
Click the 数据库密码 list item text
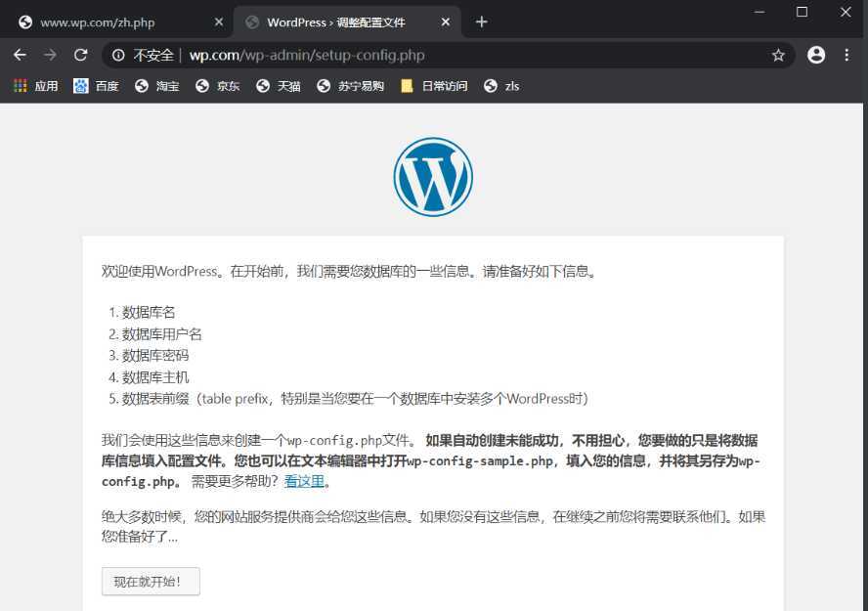pos(155,355)
